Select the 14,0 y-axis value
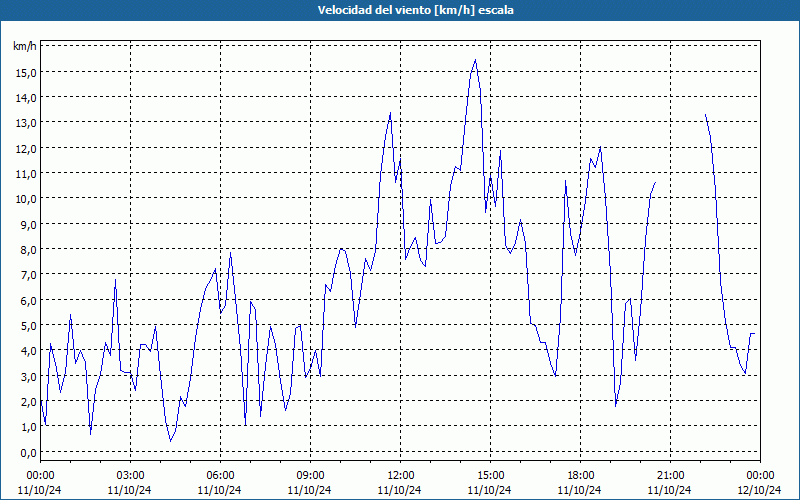The image size is (800, 500). pyautogui.click(x=26, y=97)
